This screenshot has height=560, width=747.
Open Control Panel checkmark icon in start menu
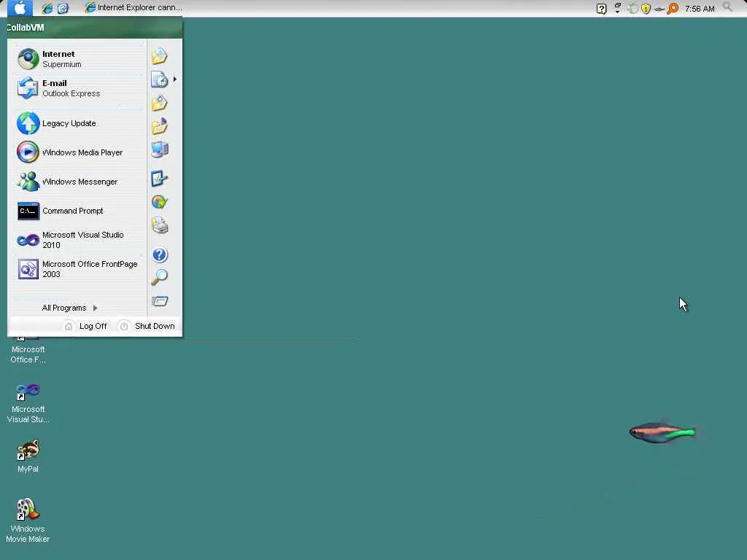coord(160,179)
